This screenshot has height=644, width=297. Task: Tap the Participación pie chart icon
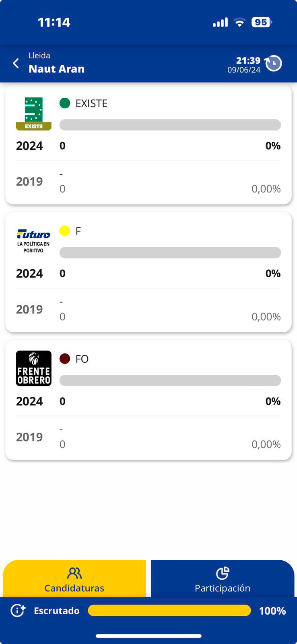[223, 573]
